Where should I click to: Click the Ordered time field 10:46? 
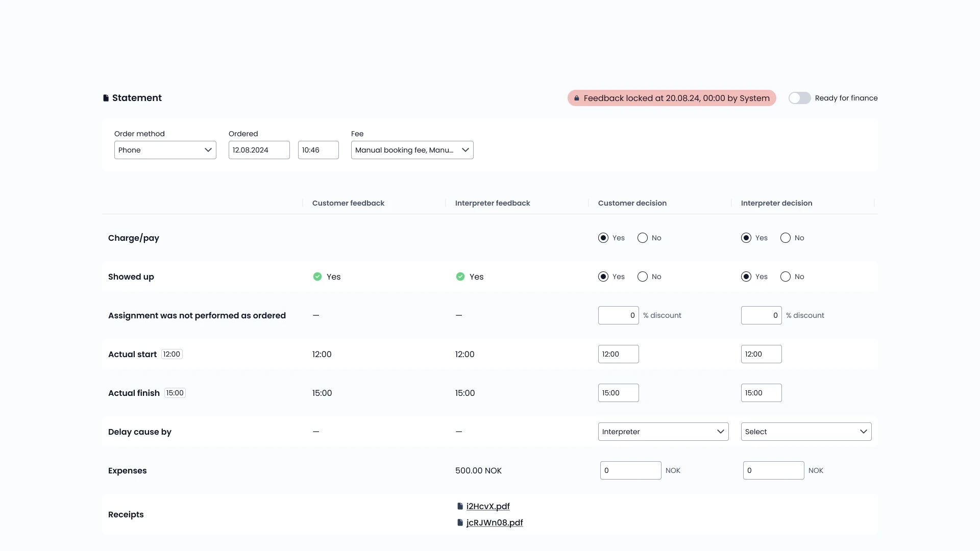pyautogui.click(x=318, y=150)
